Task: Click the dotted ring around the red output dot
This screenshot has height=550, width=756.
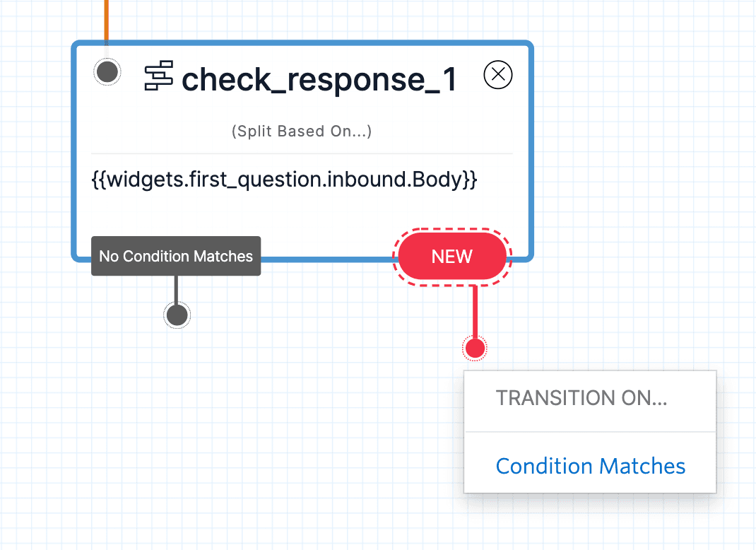Action: point(475,335)
